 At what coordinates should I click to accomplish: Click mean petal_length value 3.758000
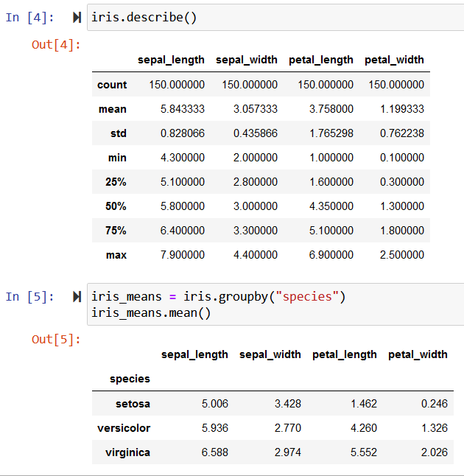pyautogui.click(x=331, y=109)
